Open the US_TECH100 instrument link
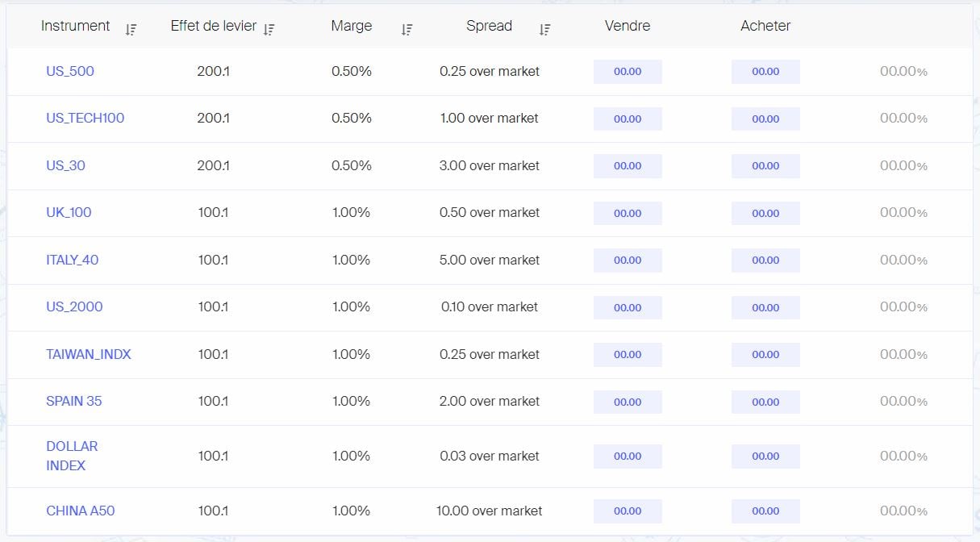Viewport: 980px width, 542px height. [85, 118]
